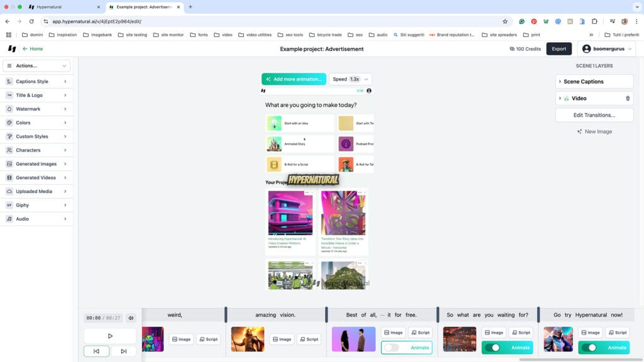Turn off Animate for 'Go try Hypernatural now!' scene
The image size is (644, 362).
[591, 348]
